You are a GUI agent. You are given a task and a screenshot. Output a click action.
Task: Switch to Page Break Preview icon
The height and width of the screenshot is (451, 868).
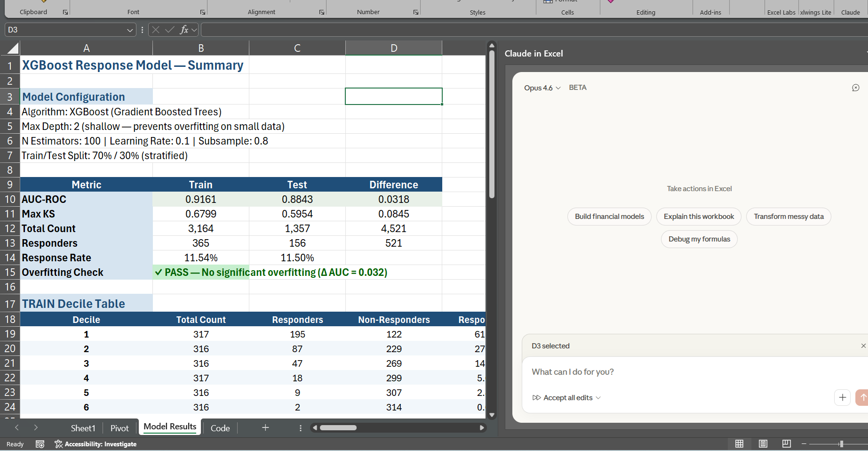[x=787, y=443]
